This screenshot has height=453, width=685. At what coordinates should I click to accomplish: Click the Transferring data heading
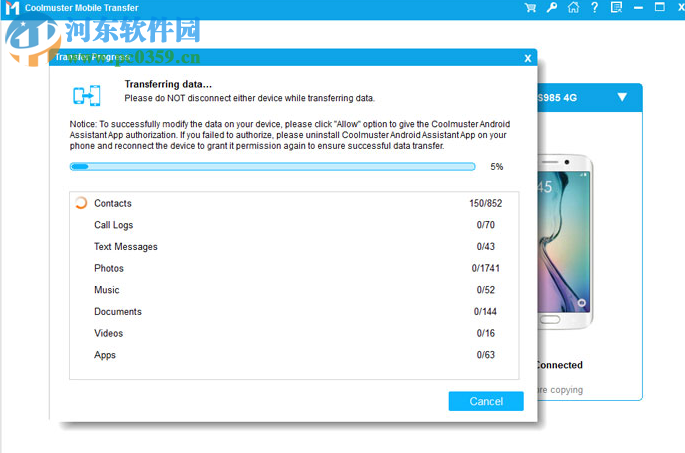(x=168, y=84)
